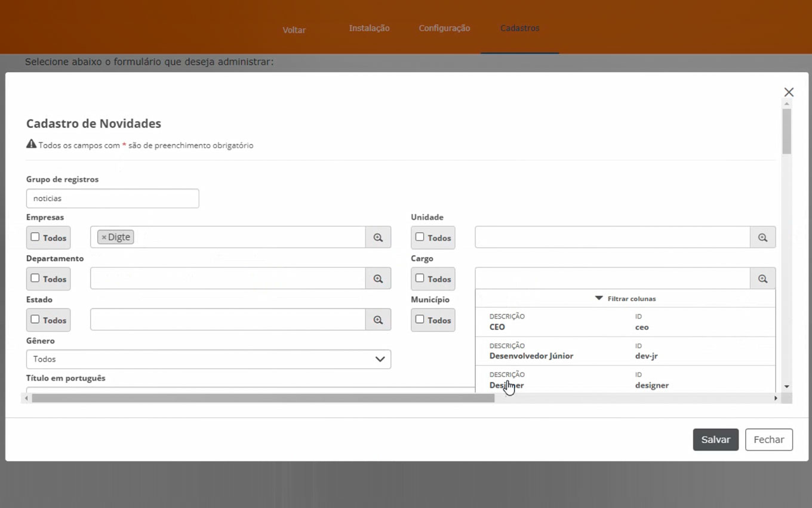Check the Todos checkbox under Empresas
Image resolution: width=812 pixels, height=508 pixels.
coord(35,237)
